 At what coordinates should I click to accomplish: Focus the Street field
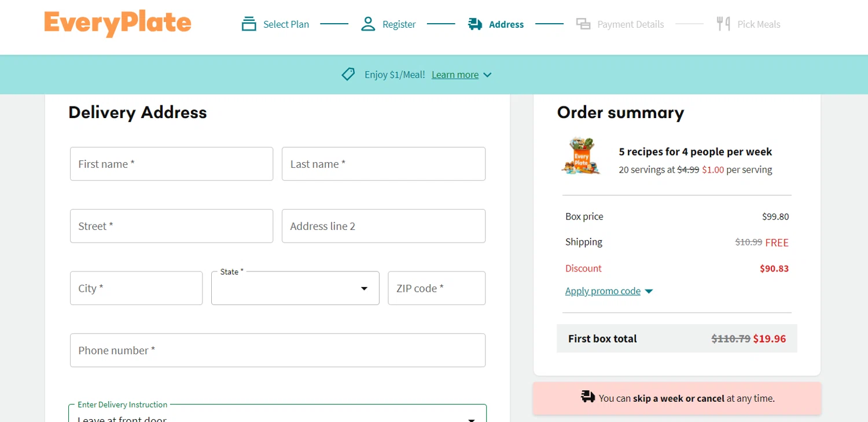coord(171,226)
